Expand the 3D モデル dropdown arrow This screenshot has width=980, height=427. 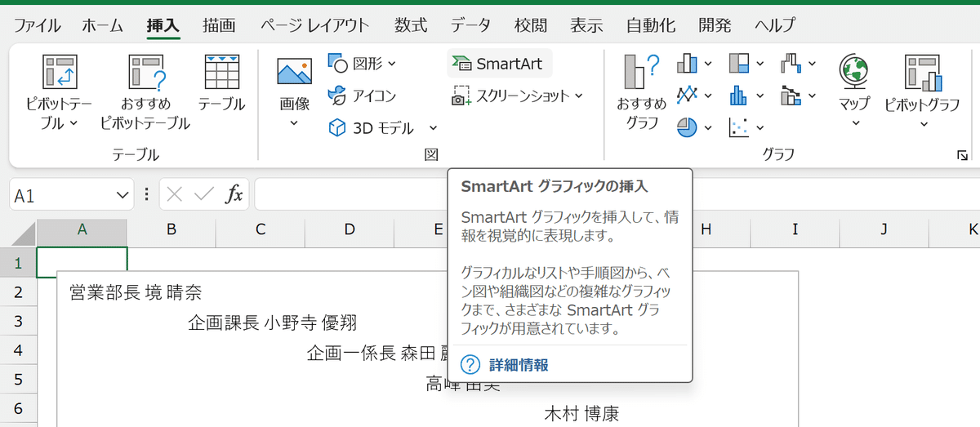tap(433, 128)
